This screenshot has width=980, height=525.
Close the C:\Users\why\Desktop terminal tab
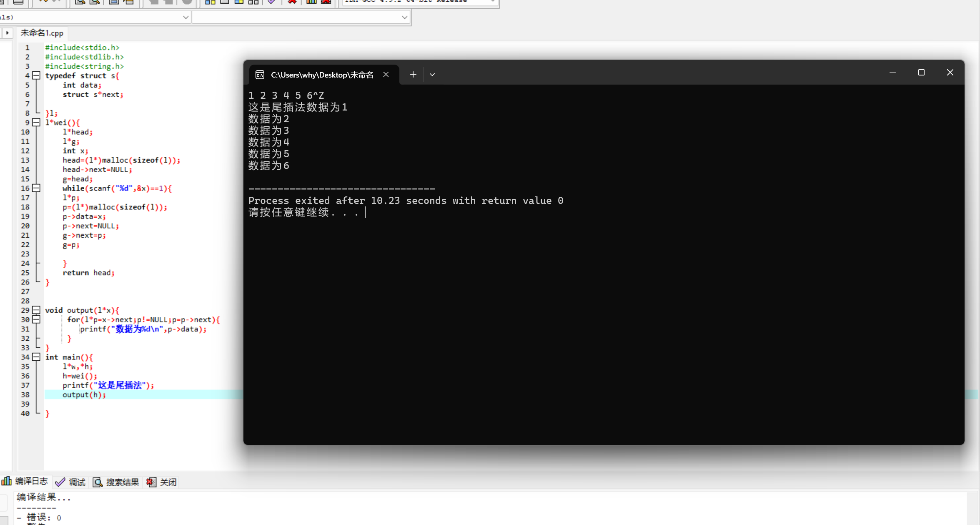click(386, 75)
